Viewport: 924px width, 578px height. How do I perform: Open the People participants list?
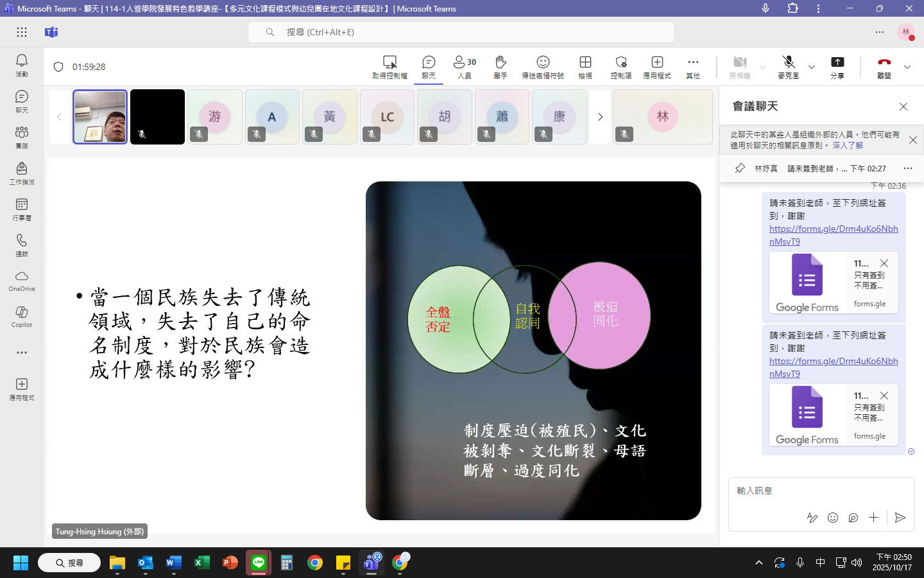pos(465,66)
